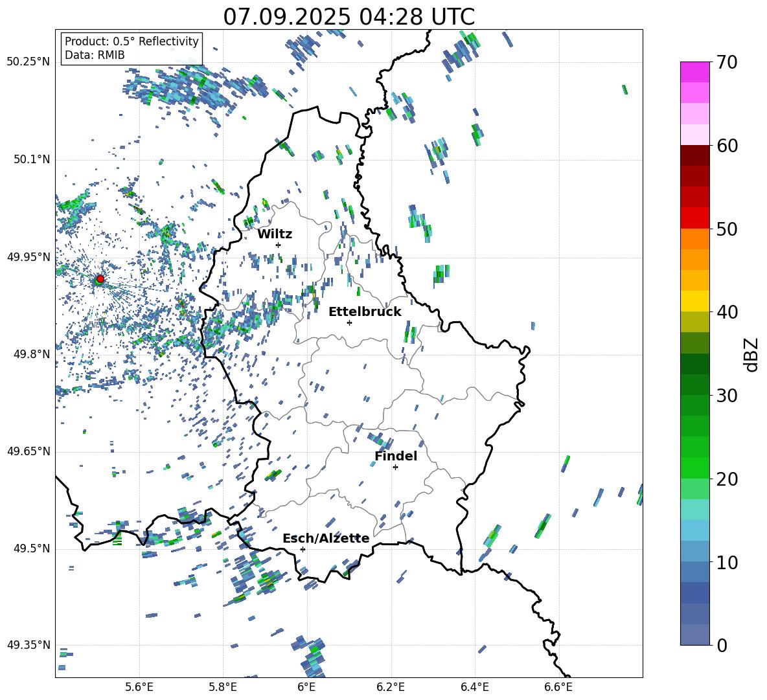Click the 49.35°N latitude label
Screen dimensions: 767x700
point(29,645)
